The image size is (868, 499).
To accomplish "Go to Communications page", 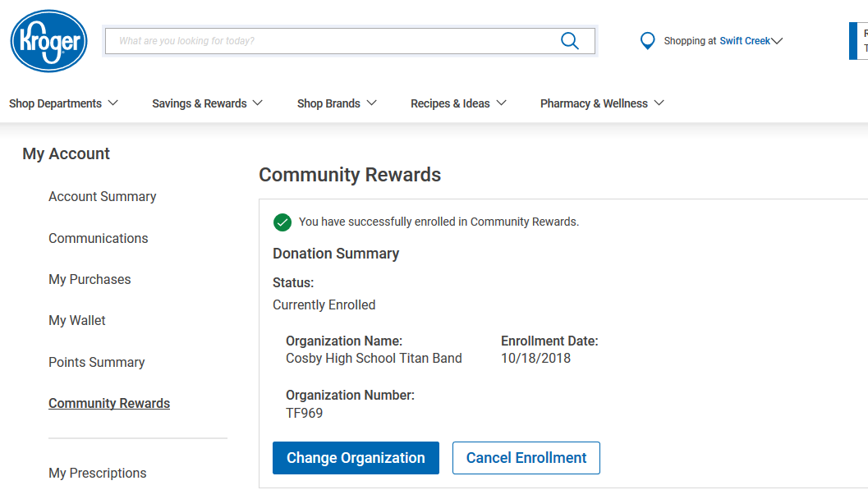I will (x=99, y=239).
